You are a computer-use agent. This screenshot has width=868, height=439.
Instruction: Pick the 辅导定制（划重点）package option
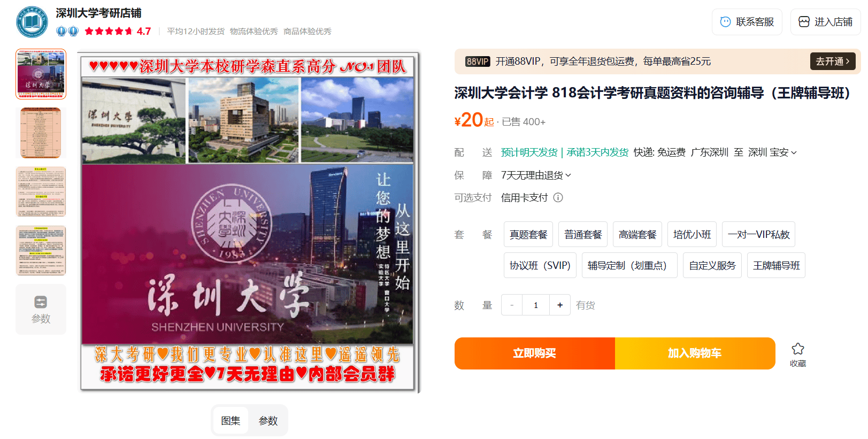point(629,265)
